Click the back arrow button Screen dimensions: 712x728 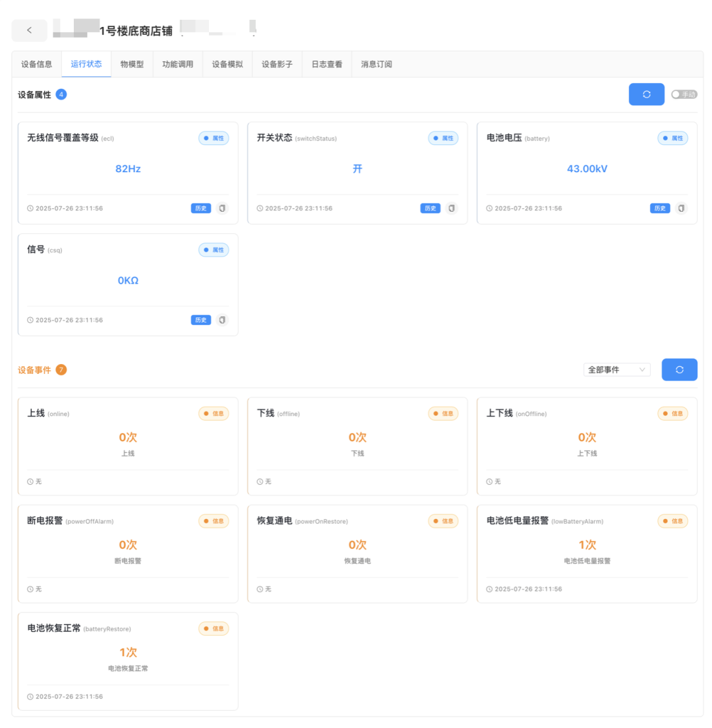coord(29,30)
